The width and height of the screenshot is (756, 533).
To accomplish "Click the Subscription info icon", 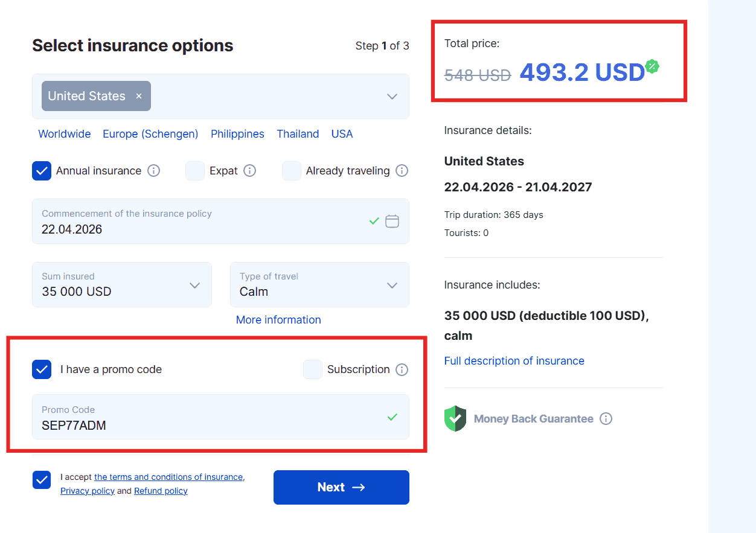I will tap(402, 369).
